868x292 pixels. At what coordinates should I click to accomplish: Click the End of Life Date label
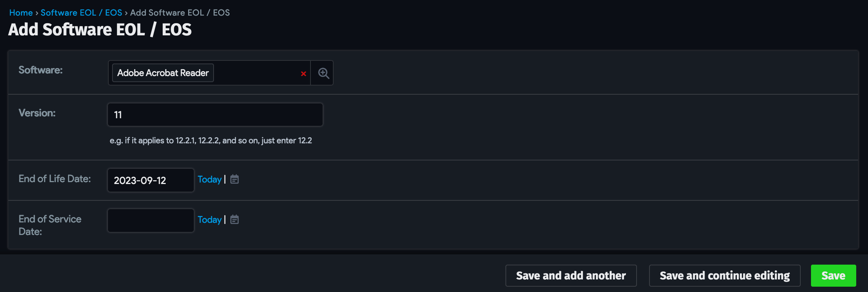click(x=55, y=179)
